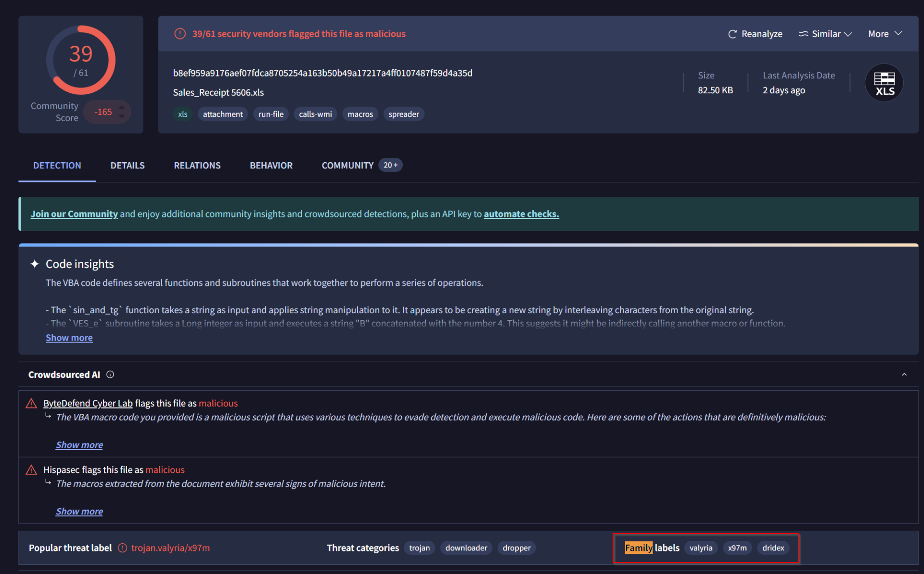
Task: Select the downloader threat category
Action: click(x=466, y=548)
